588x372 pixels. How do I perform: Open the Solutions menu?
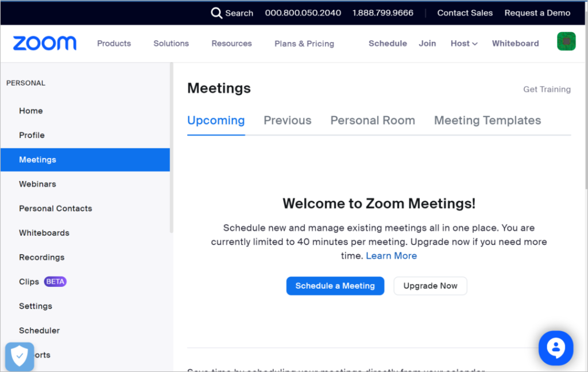(171, 44)
